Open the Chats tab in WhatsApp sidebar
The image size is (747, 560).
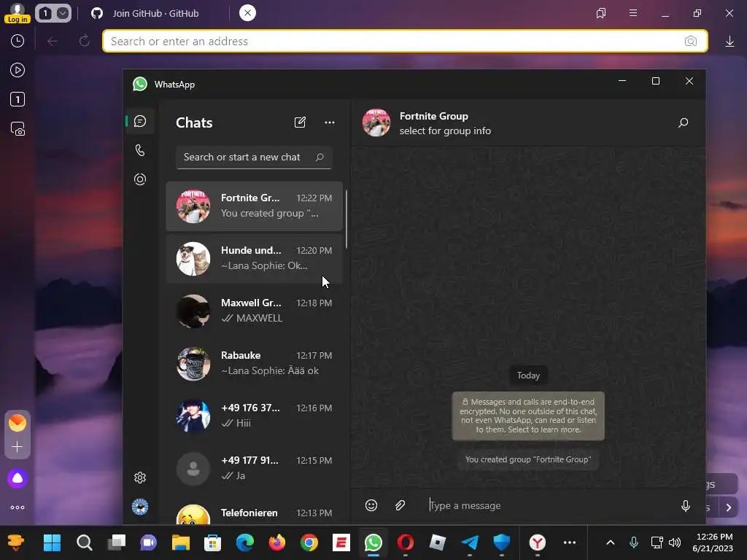tap(140, 122)
